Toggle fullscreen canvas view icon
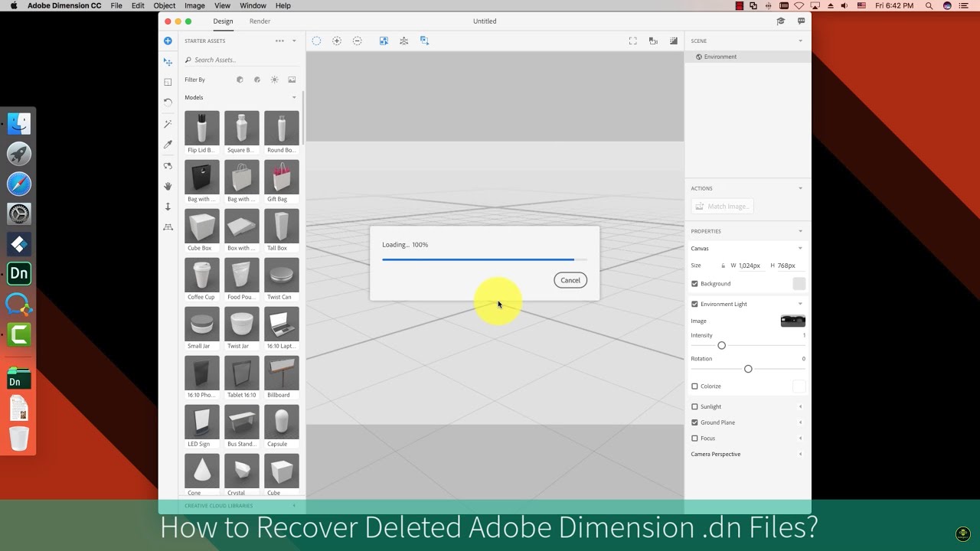 click(x=632, y=41)
